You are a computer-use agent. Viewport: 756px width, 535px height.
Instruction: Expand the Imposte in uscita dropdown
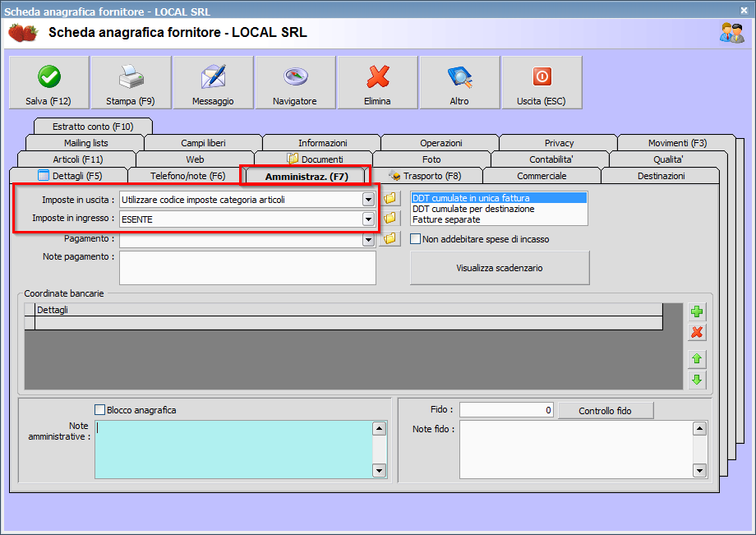tap(368, 199)
